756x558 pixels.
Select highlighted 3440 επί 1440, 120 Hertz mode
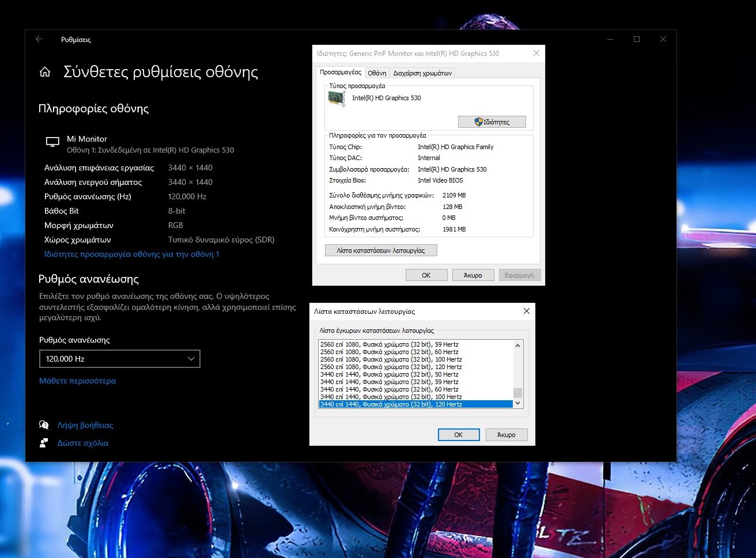coord(415,404)
